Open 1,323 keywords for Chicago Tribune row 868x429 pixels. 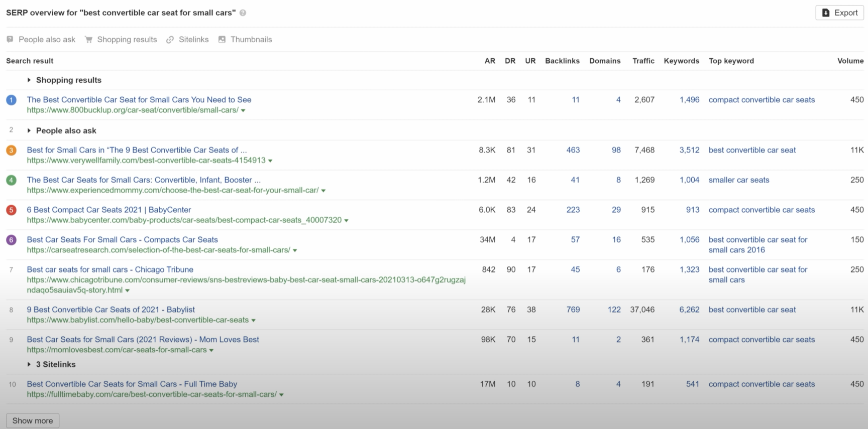pos(689,269)
